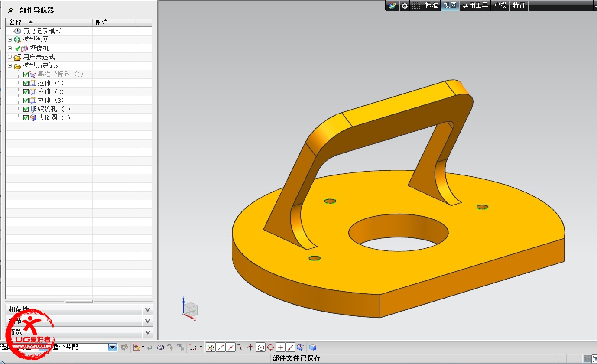
Task: Toggle the control point snap icon
Action: click(x=240, y=347)
